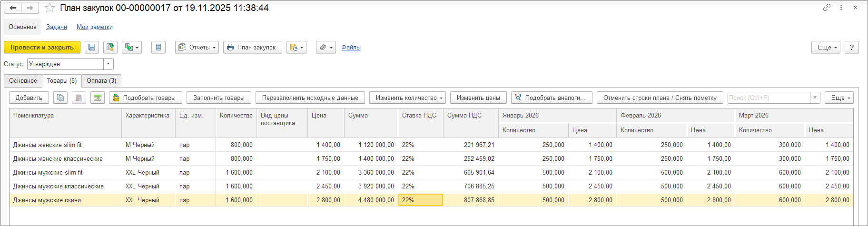Viewport: 868px width, 226px height.
Task: Open the Задачи navigation link
Action: 57,27
